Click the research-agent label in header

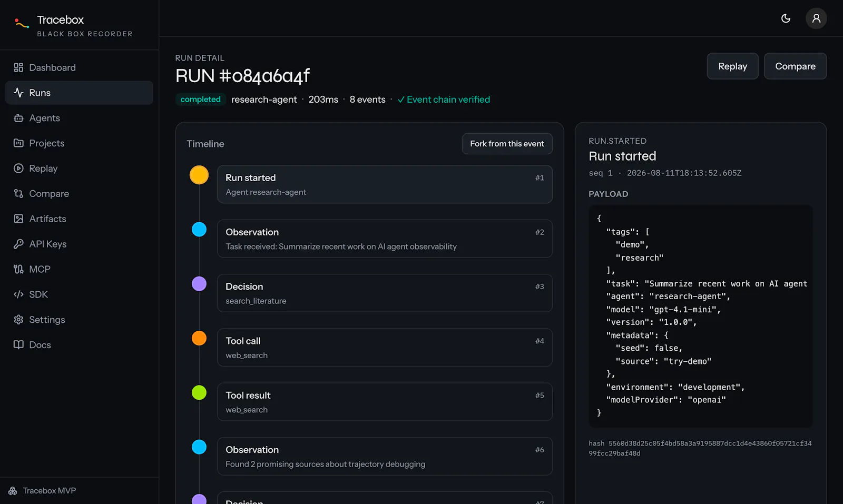pyautogui.click(x=264, y=100)
